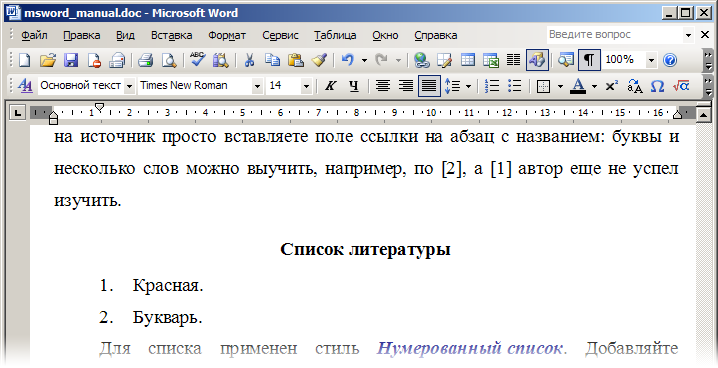The height and width of the screenshot is (368, 718).
Task: Open line spacing dropdown arrow
Action: (468, 86)
